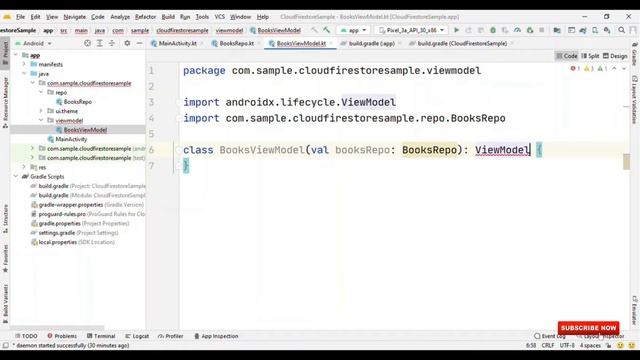Switch editor to Design view
The width and height of the screenshot is (640, 360).
point(615,56)
